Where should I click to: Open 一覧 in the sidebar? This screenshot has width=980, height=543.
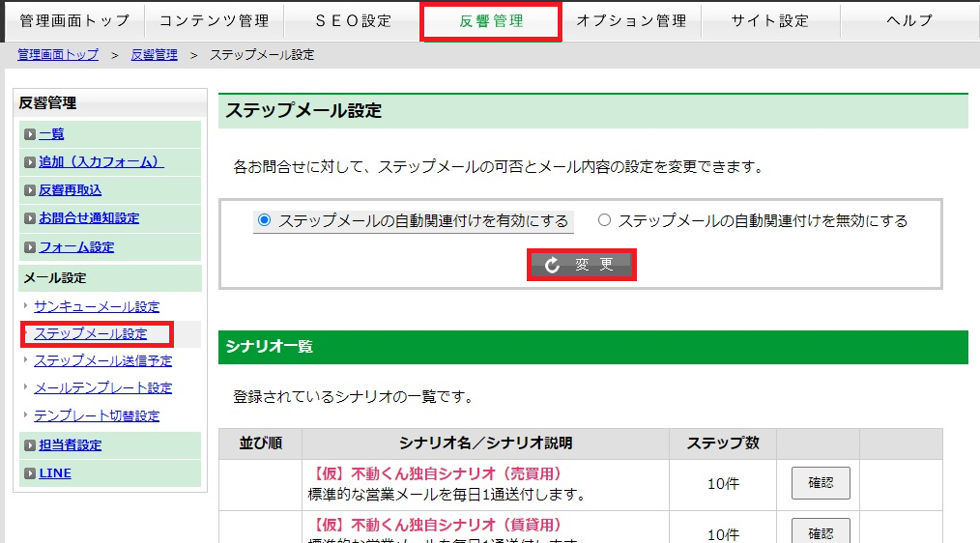pyautogui.click(x=52, y=133)
